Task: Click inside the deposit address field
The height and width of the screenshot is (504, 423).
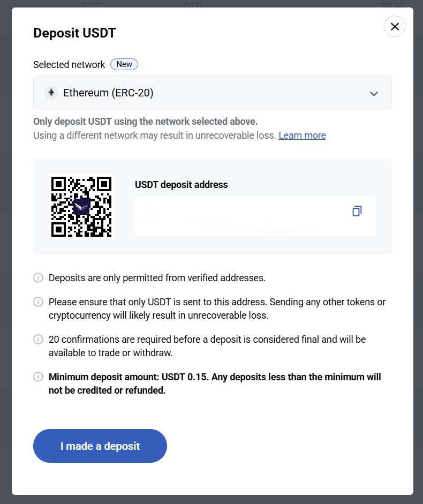Action: (241, 216)
